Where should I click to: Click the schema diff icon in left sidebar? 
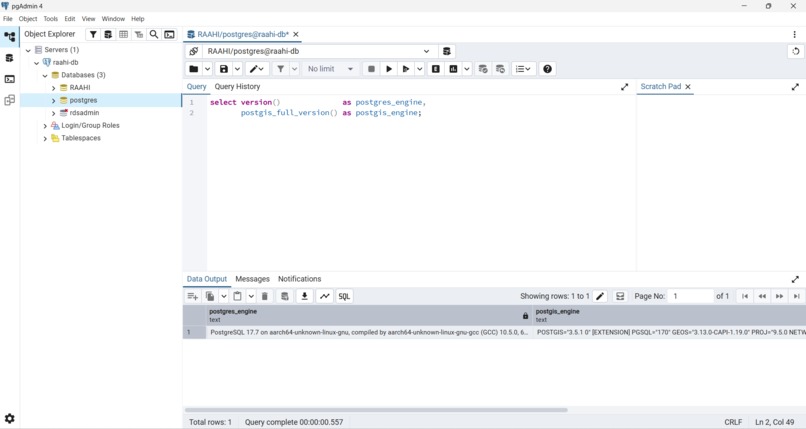9,100
